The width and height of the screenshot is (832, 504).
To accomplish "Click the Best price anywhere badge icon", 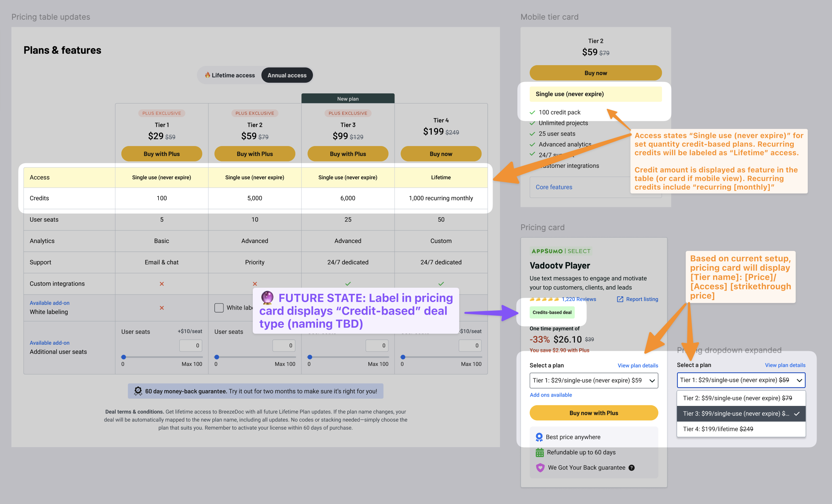I will pyautogui.click(x=539, y=437).
